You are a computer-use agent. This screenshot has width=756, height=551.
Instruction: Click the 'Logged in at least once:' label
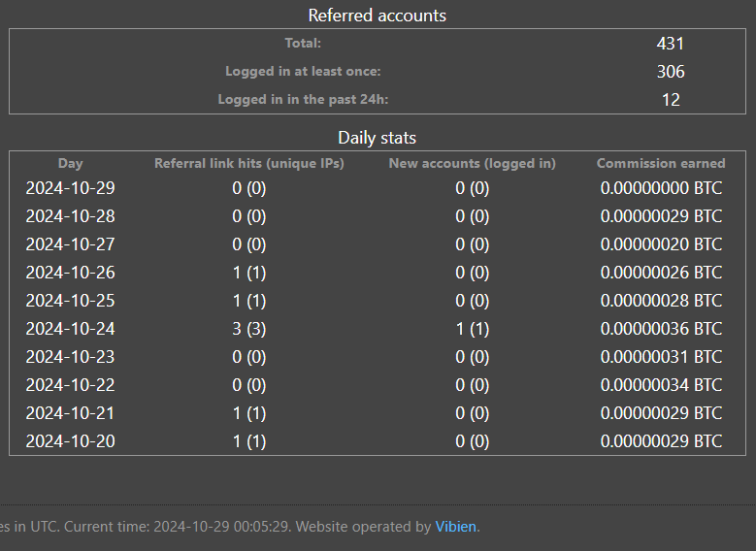303,71
